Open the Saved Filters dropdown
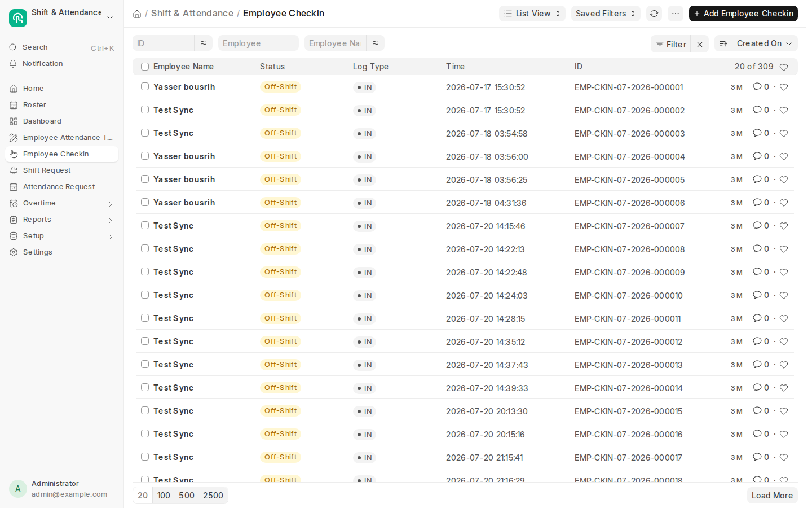812x508 pixels. click(x=606, y=14)
